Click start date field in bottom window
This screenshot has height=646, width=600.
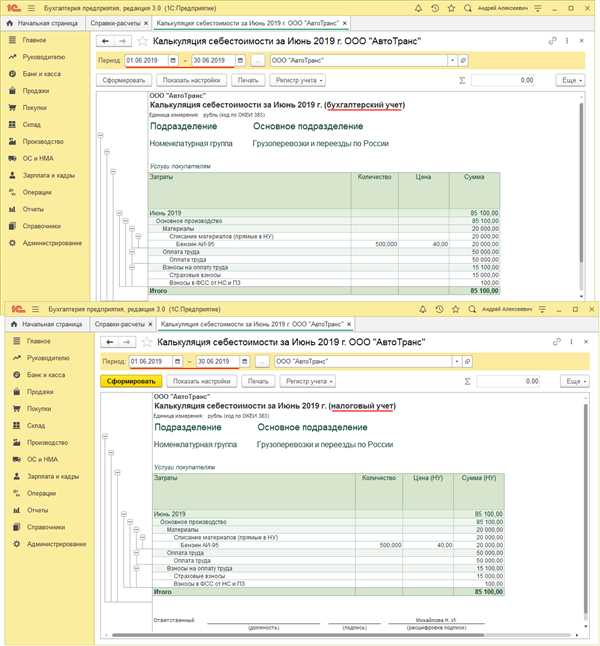click(151, 361)
